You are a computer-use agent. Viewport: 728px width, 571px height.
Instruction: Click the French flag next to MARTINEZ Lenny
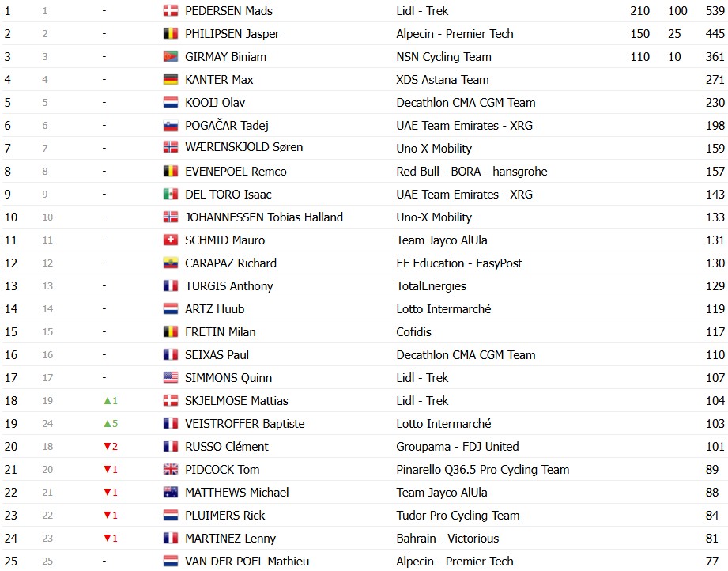tap(171, 539)
